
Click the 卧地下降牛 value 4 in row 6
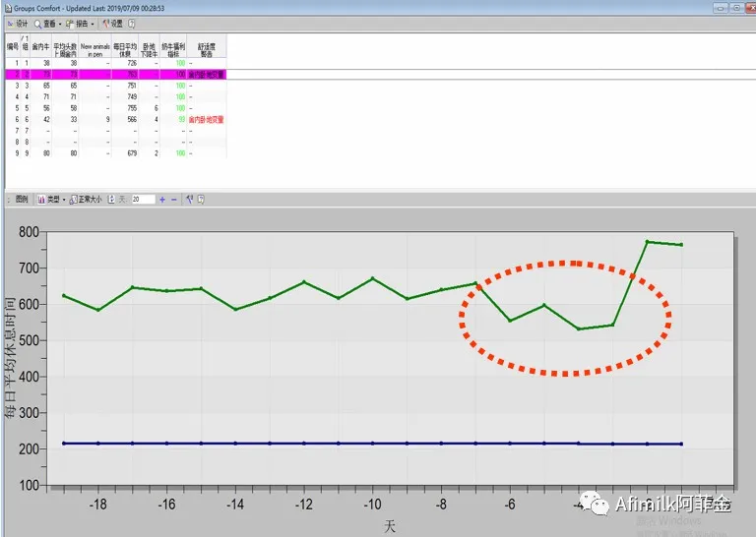156,119
